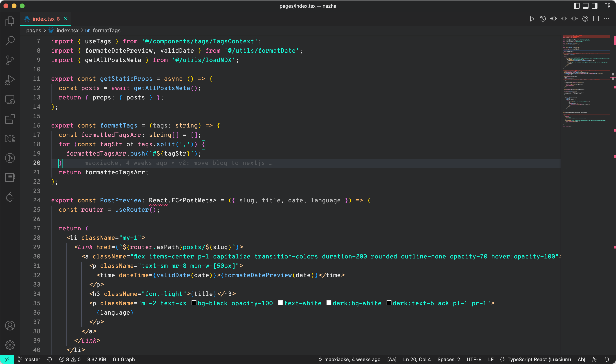Toggle the secondary sidebar visibility
Screen dimensions: 616x364
[x=595, y=6]
